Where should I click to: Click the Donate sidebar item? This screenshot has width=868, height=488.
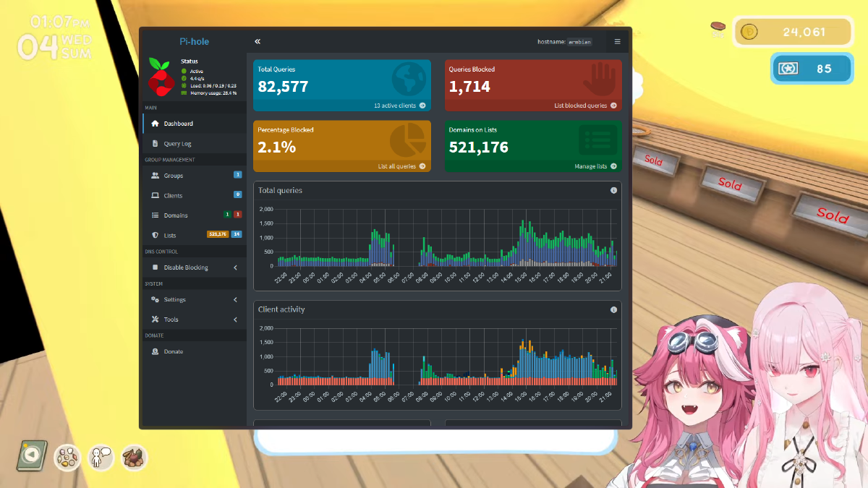click(173, 351)
